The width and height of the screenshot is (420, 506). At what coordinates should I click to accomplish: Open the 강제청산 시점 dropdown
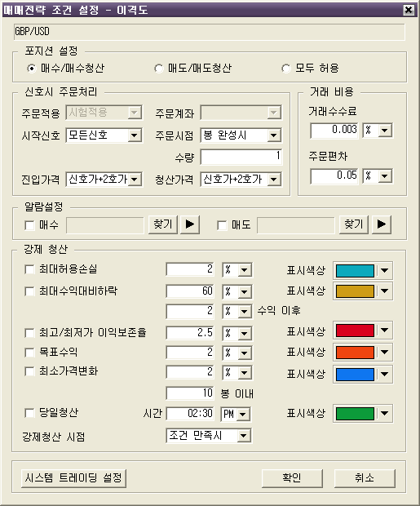[244, 436]
